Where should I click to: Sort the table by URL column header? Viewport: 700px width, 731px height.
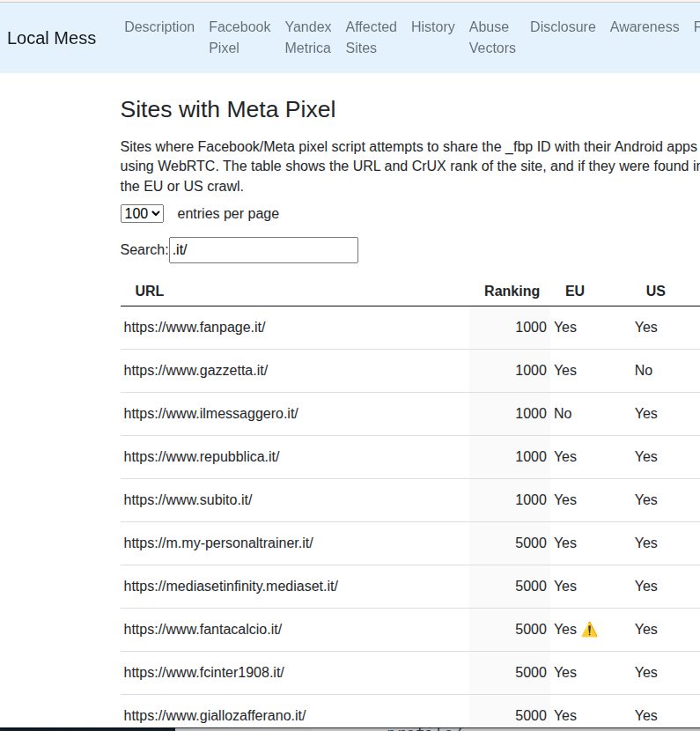click(x=150, y=291)
